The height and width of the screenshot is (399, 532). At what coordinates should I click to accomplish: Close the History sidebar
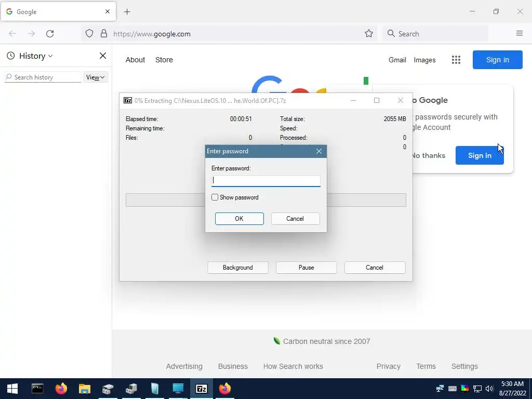click(103, 56)
